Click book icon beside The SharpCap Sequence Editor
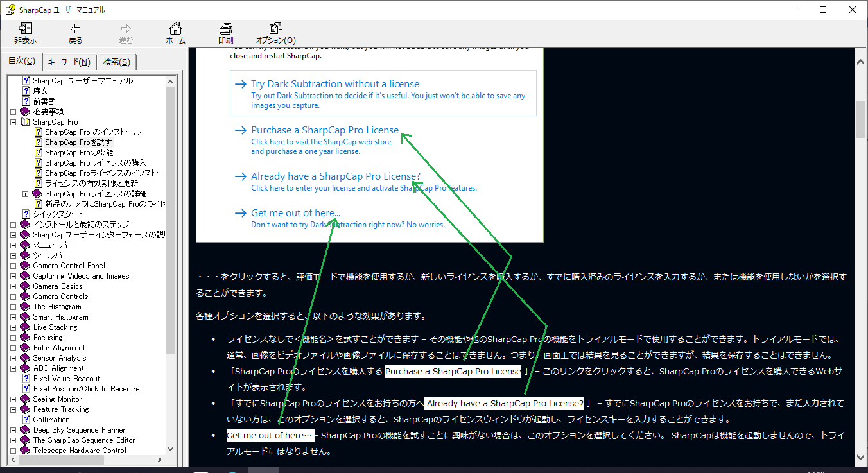 (26, 440)
